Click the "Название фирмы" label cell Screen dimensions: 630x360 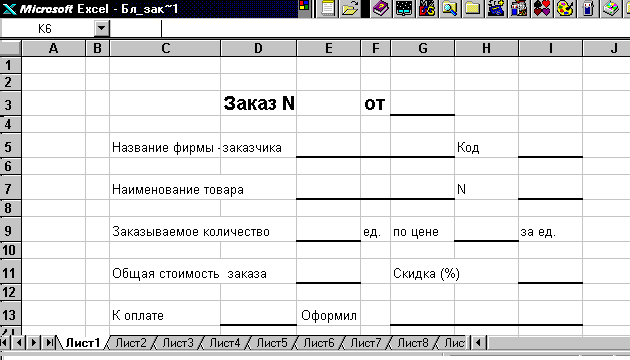[x=165, y=145]
